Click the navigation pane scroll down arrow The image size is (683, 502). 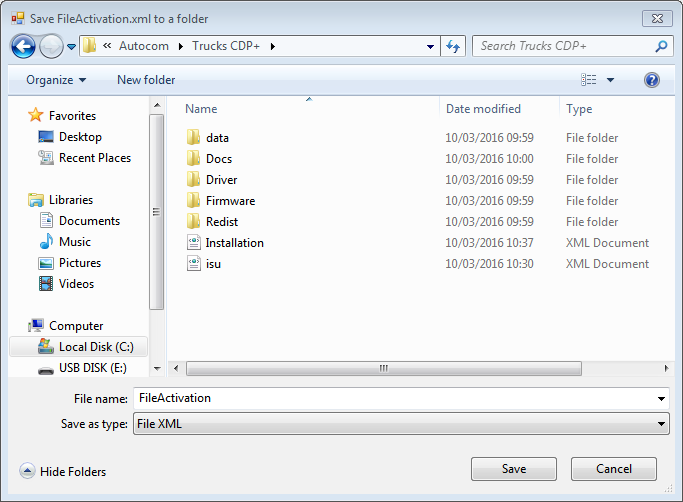click(157, 369)
